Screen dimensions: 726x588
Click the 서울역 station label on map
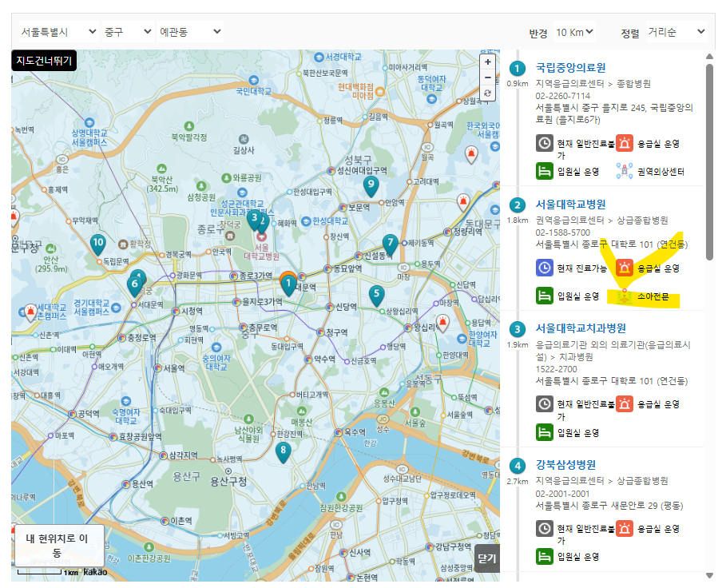(x=173, y=368)
